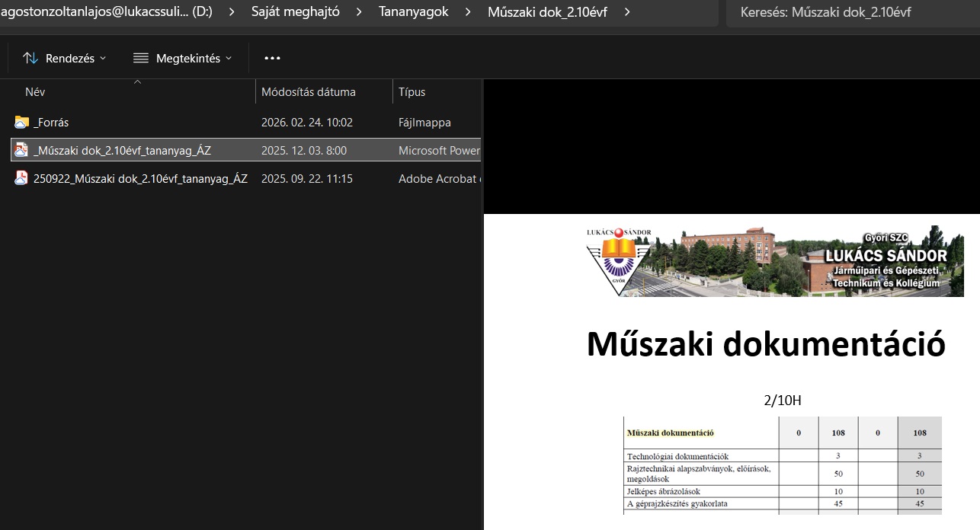This screenshot has width=980, height=530.
Task: Click the Keresés: Műszaki dok_2.10évf search box
Action: coord(853,12)
